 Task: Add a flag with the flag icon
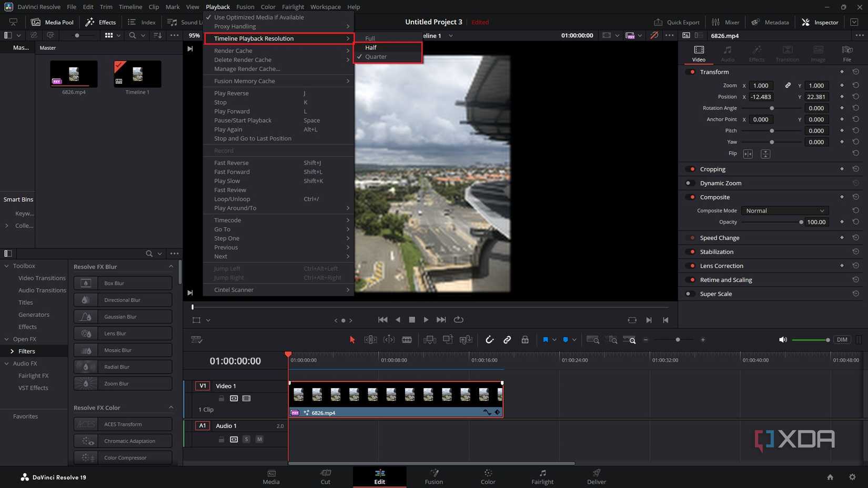(x=546, y=340)
